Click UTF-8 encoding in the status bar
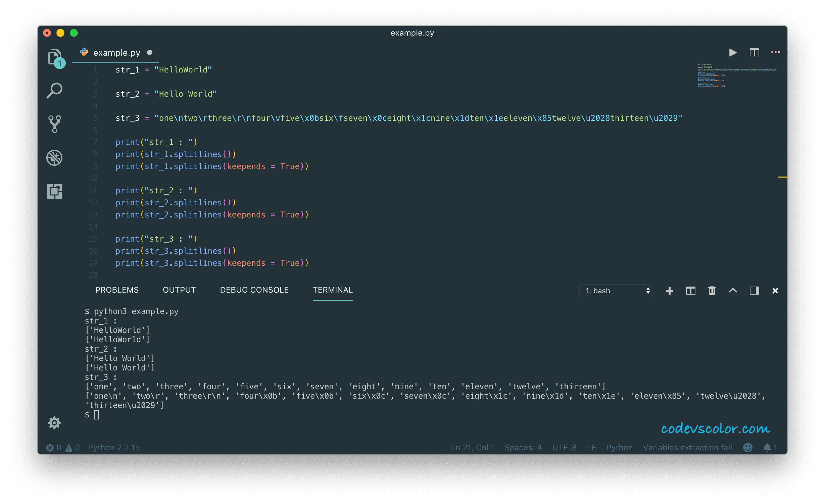This screenshot has height=504, width=825. pyautogui.click(x=564, y=447)
